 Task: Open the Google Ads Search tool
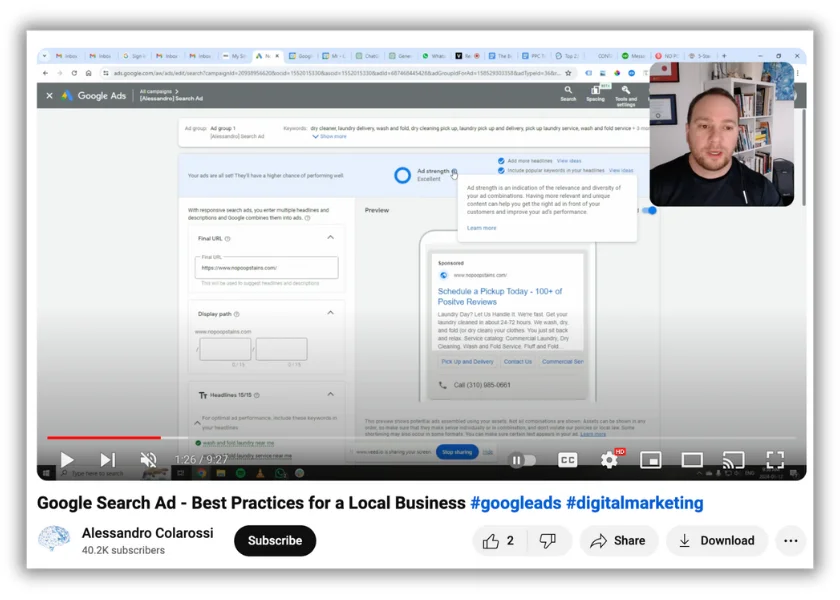point(568,93)
